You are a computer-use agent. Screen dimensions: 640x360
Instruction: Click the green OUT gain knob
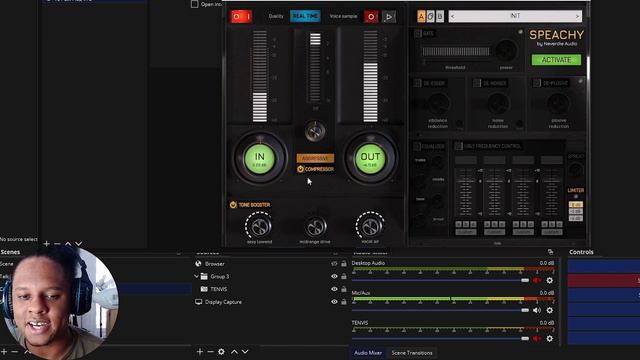tap(370, 158)
